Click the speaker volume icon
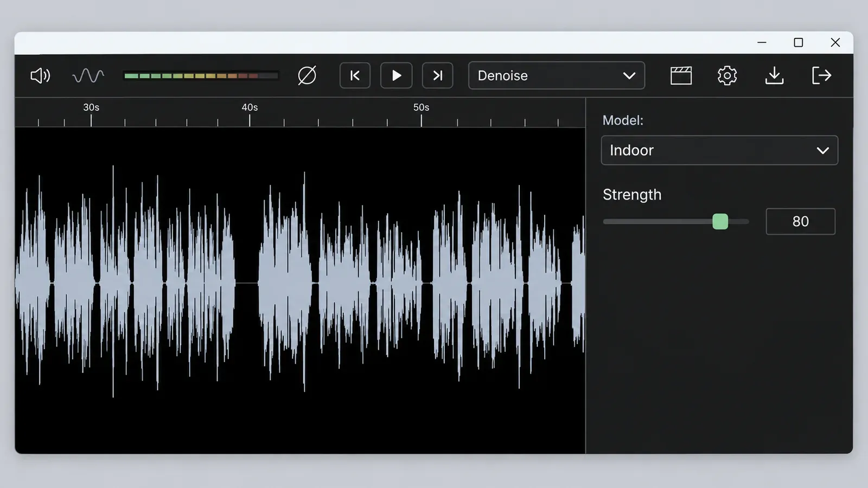 (x=40, y=75)
